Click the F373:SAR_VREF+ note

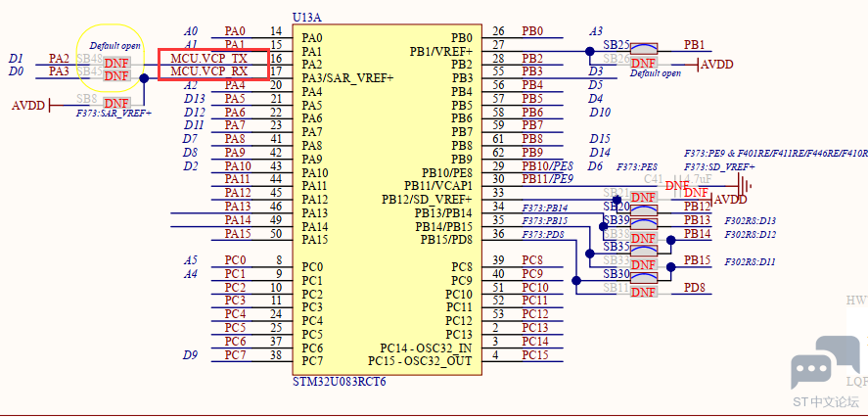point(114,113)
